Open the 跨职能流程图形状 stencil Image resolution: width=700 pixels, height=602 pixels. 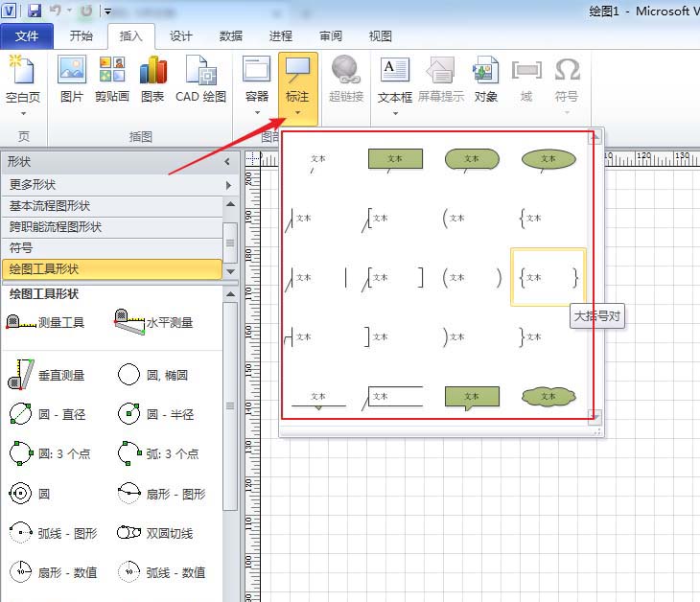tap(112, 226)
